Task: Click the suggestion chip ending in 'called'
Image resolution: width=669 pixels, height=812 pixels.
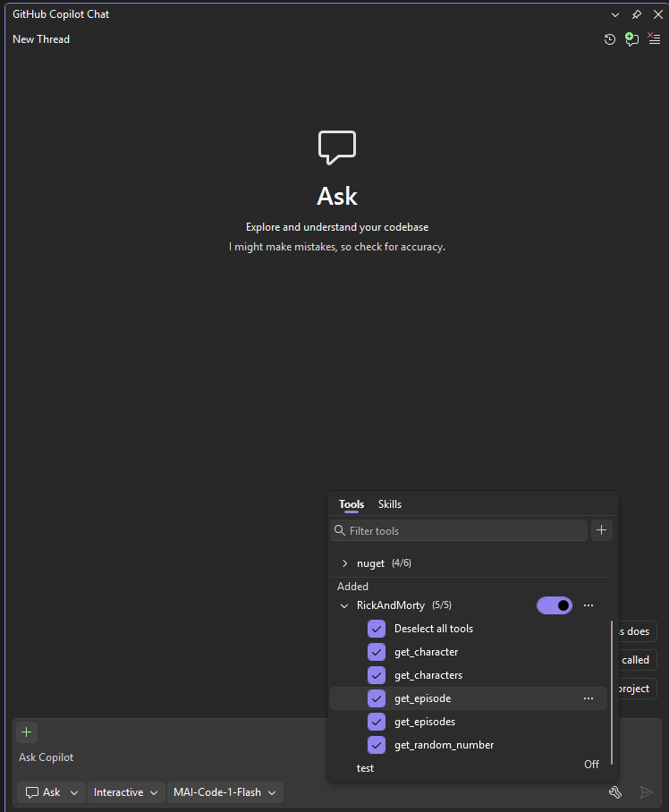Action: 638,660
